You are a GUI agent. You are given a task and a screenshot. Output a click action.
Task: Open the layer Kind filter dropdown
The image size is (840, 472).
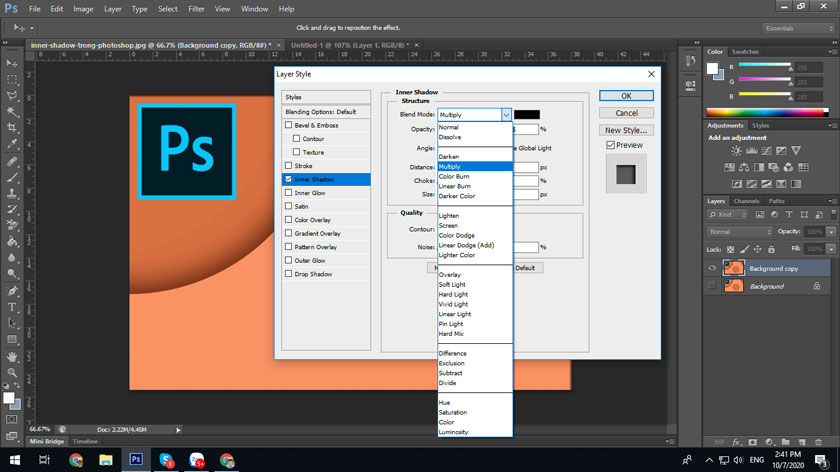727,214
